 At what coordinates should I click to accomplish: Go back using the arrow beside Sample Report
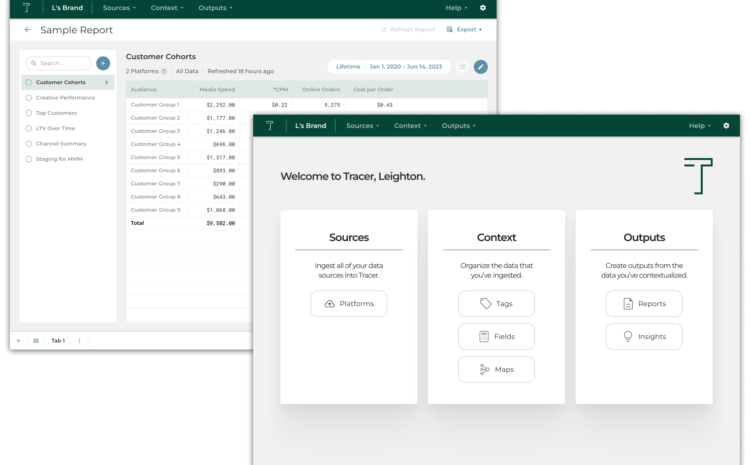pyautogui.click(x=27, y=30)
